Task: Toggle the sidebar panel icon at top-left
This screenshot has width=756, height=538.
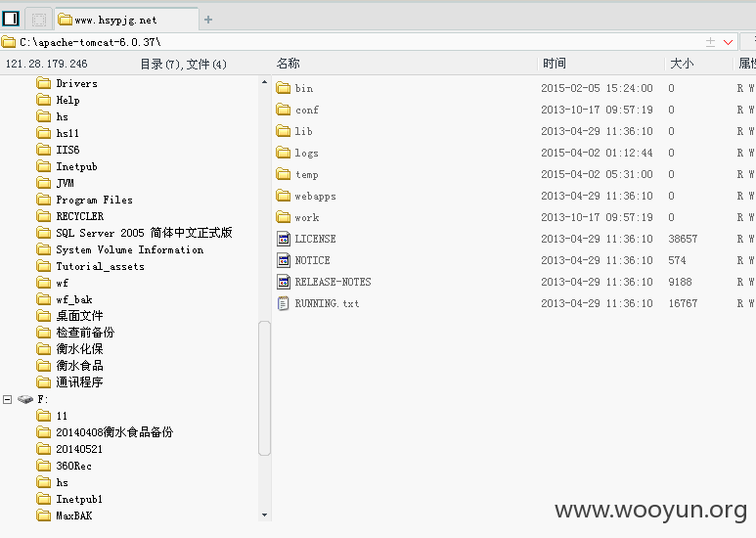Action: click(11, 19)
